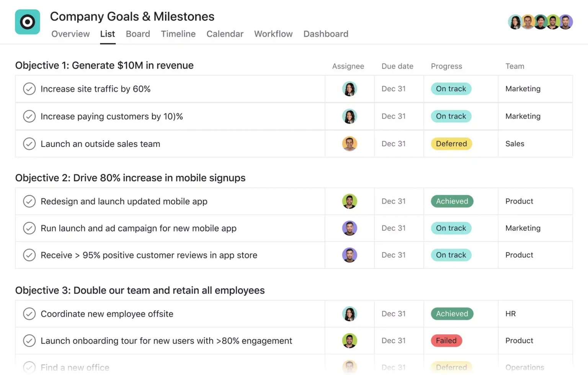Image resolution: width=588 pixels, height=375 pixels.
Task: Complete the Coordinate new employee offsite task
Action: point(29,314)
